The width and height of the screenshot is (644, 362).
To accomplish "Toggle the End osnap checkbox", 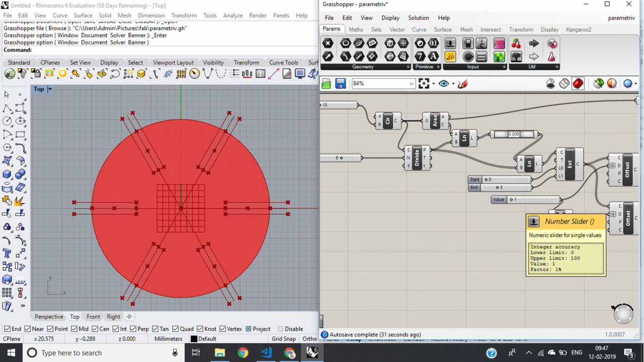I will tap(7, 329).
